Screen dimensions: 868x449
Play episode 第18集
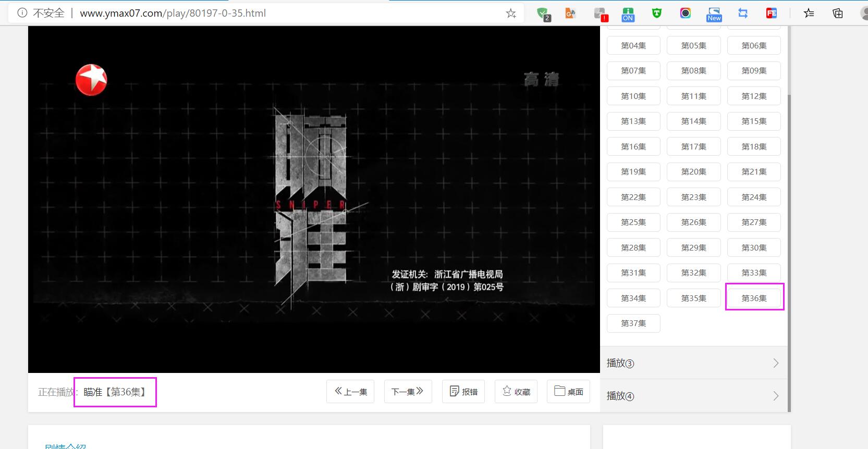pos(754,146)
